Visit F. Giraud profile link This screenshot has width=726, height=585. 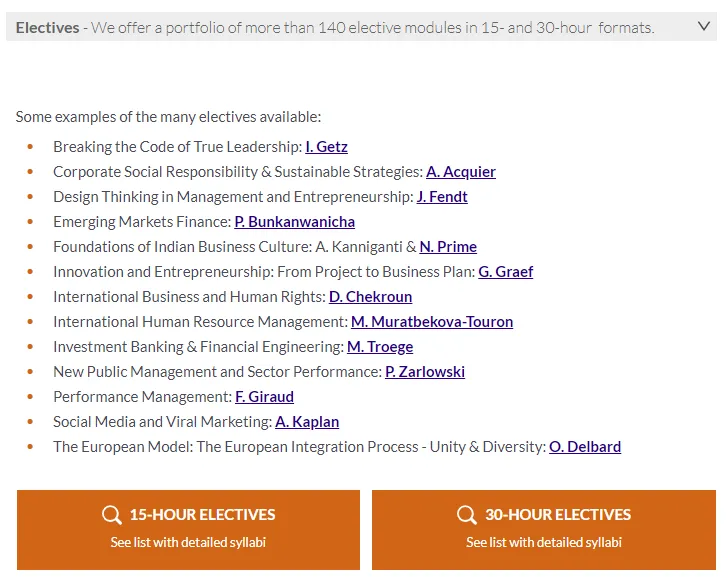point(264,397)
